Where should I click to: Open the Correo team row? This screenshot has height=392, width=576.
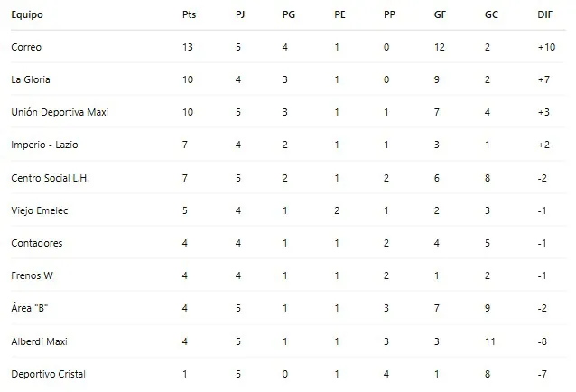26,47
